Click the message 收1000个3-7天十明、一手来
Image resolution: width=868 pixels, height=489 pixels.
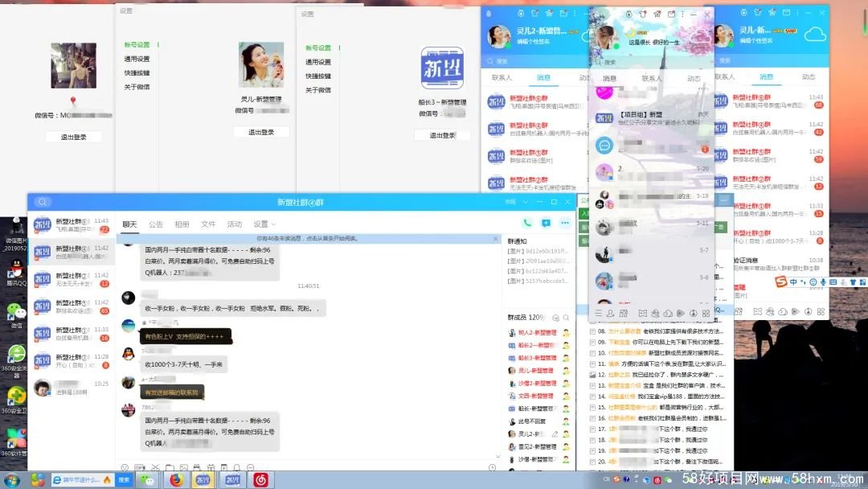click(183, 364)
